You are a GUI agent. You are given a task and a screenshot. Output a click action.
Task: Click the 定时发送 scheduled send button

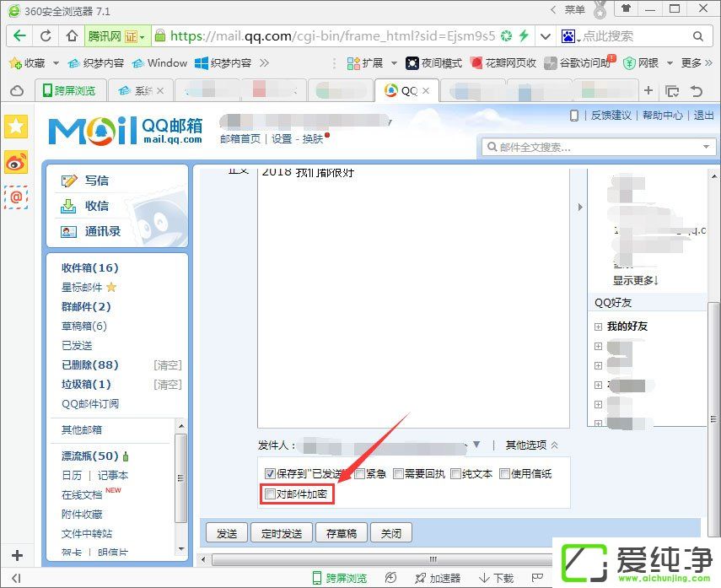click(x=281, y=532)
